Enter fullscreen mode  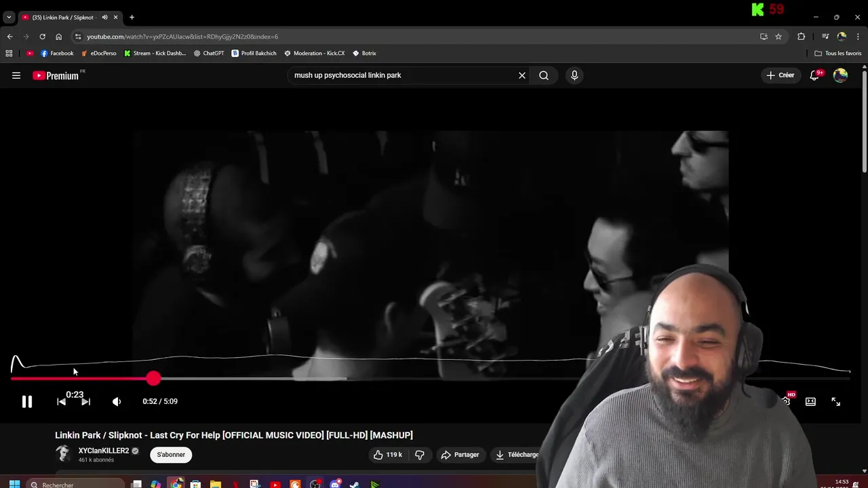835,402
